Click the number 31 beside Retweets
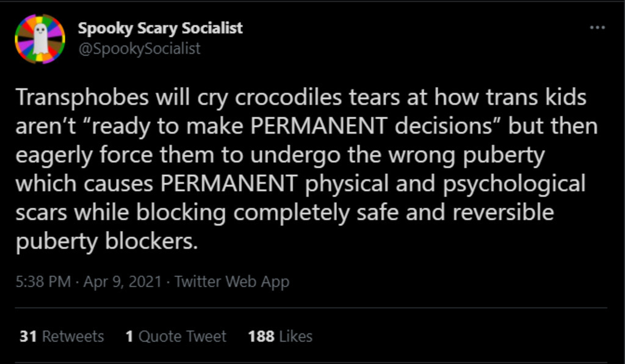The image size is (625, 364). (x=28, y=336)
